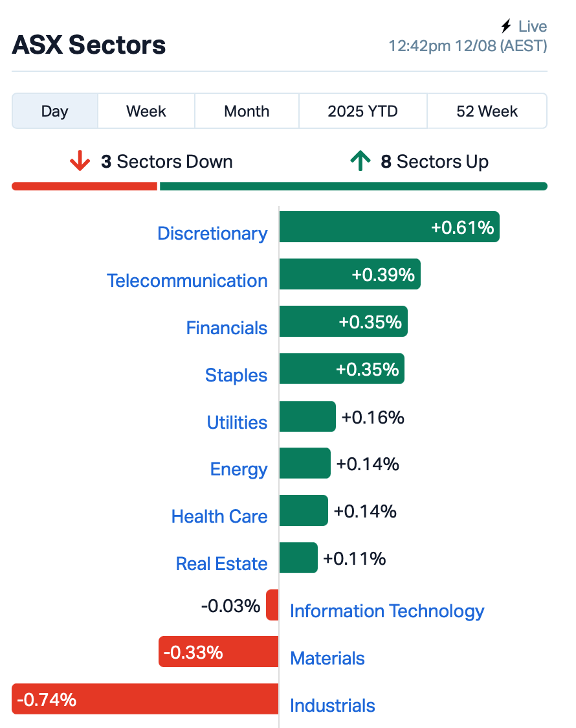This screenshot has height=728, width=576.
Task: Click the green +0.61% Discretionary bar
Action: [x=390, y=227]
